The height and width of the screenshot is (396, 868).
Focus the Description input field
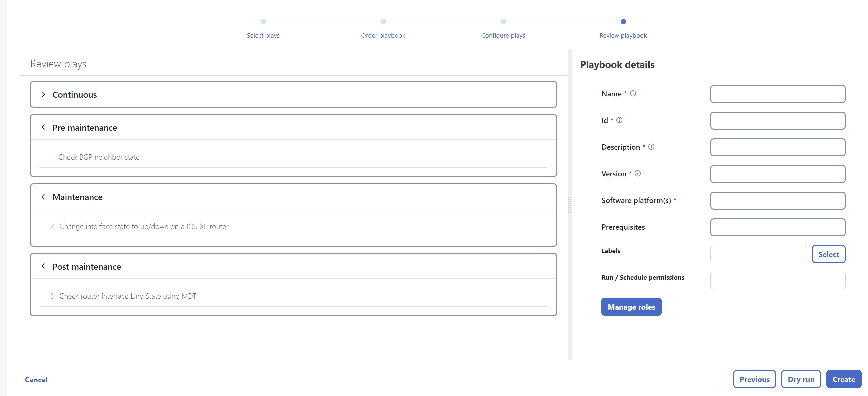pyautogui.click(x=777, y=147)
